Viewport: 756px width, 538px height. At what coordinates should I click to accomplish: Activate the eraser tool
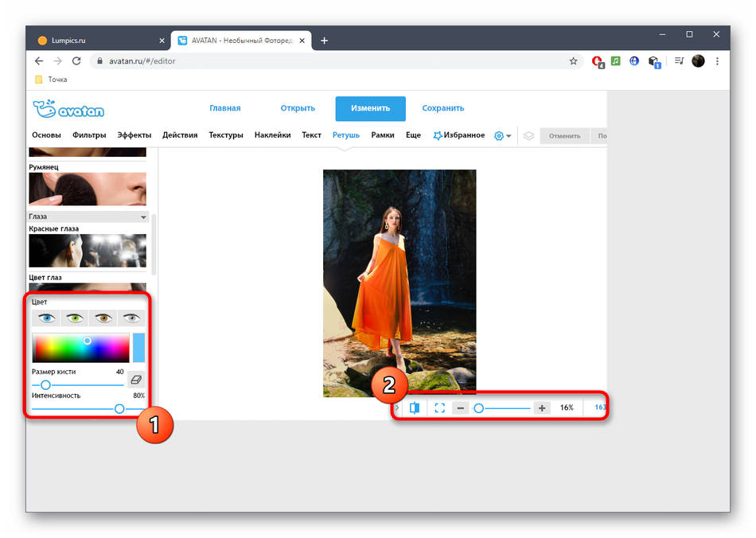[x=136, y=380]
